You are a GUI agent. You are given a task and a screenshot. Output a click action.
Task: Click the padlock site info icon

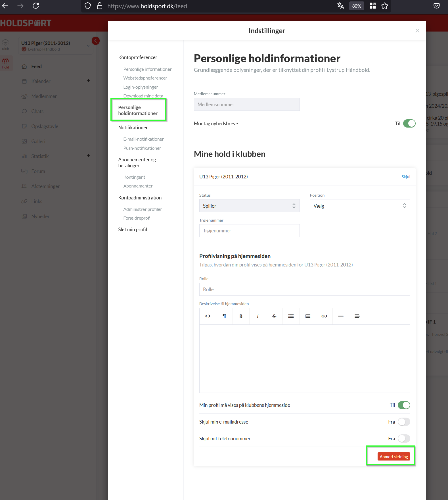pyautogui.click(x=100, y=6)
